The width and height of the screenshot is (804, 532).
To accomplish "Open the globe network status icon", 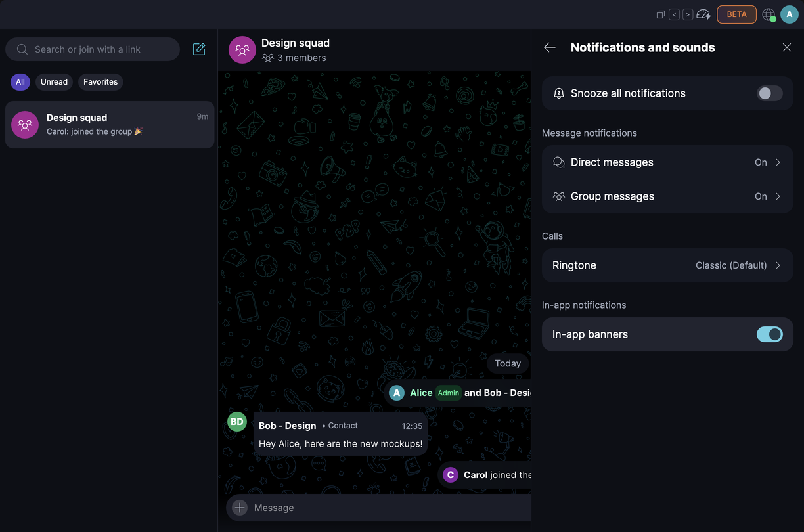I will (x=769, y=14).
